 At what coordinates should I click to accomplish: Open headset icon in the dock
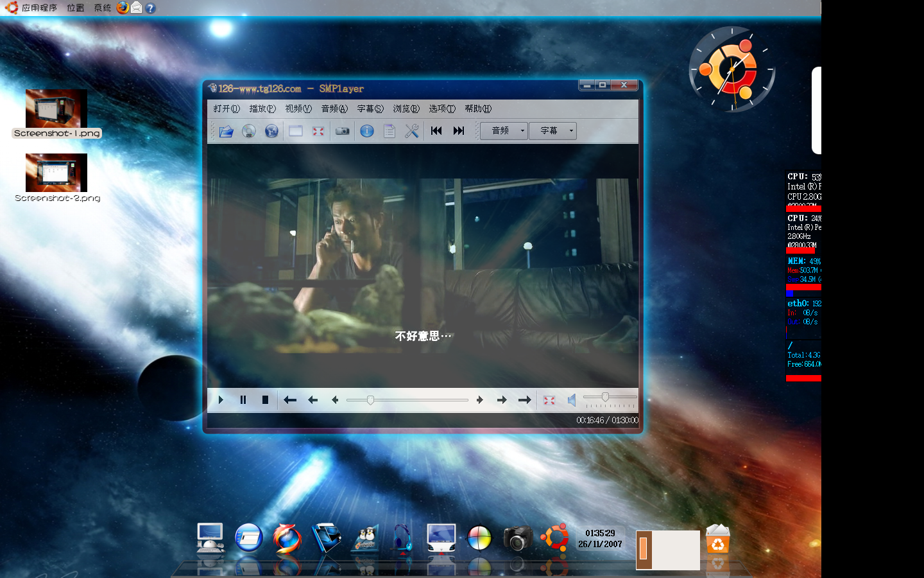tap(402, 538)
